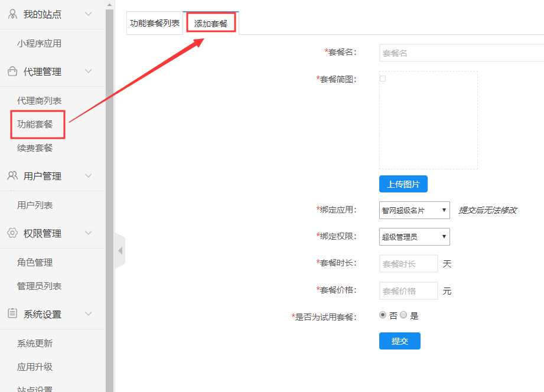This screenshot has height=392, width=544.
Task: Collapse the 我的站点 section chevron
Action: pyautogui.click(x=89, y=14)
